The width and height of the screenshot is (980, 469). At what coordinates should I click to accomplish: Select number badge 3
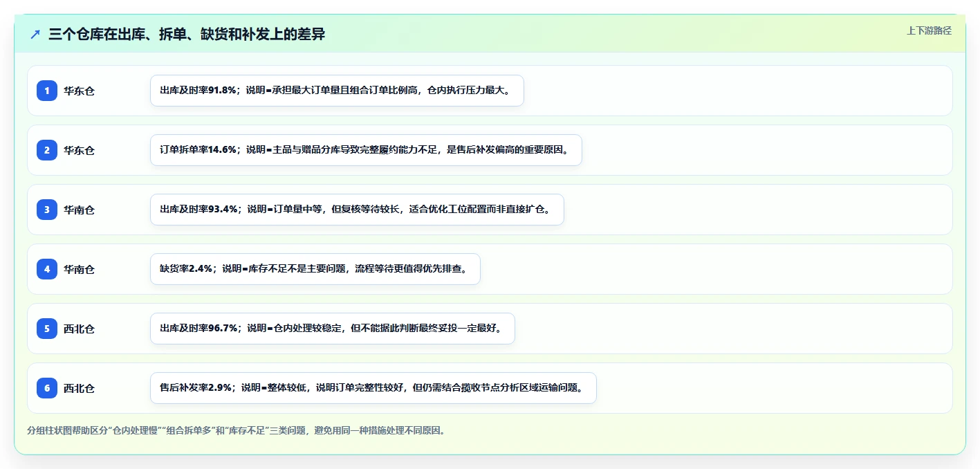pos(47,210)
